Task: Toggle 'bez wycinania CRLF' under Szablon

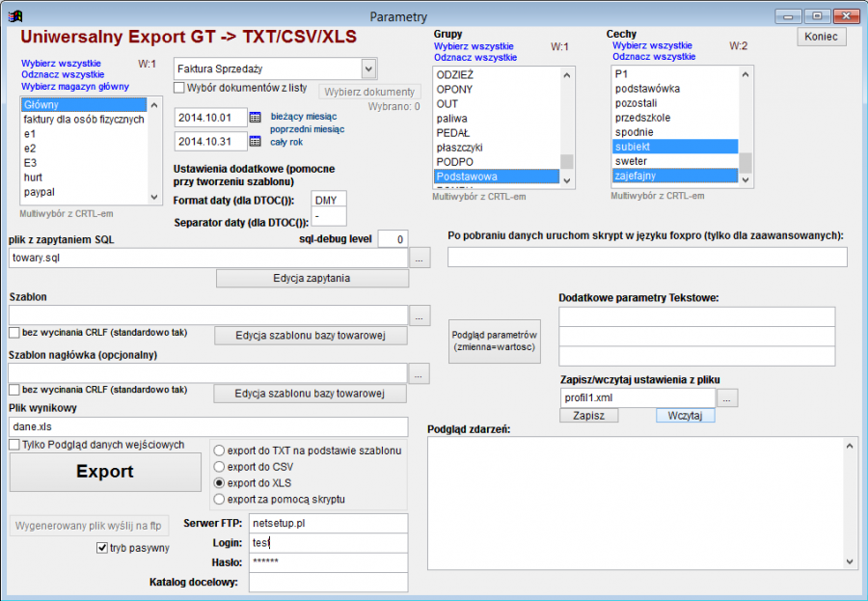Action: coord(14,333)
